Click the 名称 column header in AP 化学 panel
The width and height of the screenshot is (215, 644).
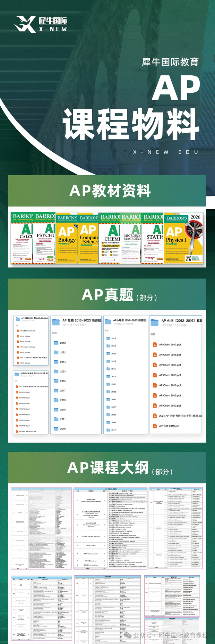point(153,334)
